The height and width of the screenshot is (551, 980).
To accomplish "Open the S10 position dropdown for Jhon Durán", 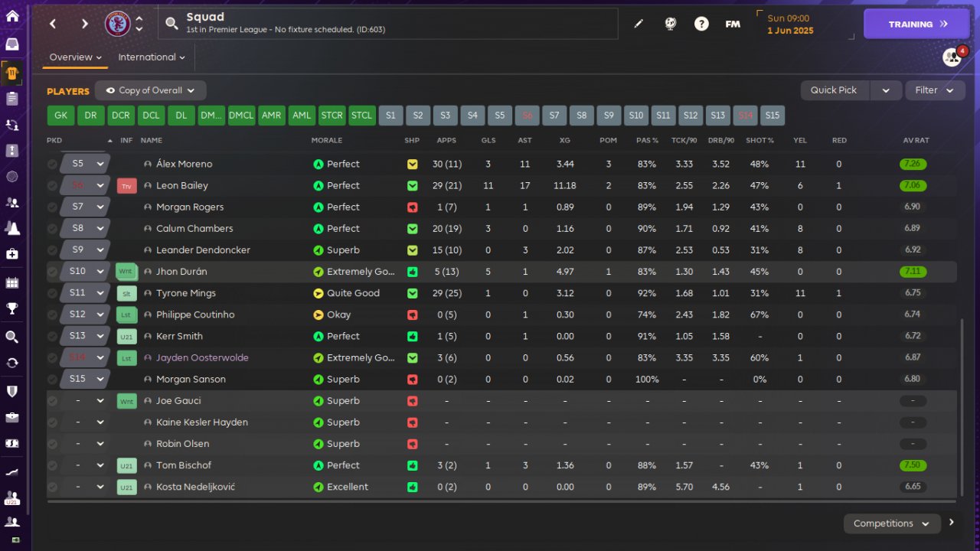I will click(x=86, y=272).
